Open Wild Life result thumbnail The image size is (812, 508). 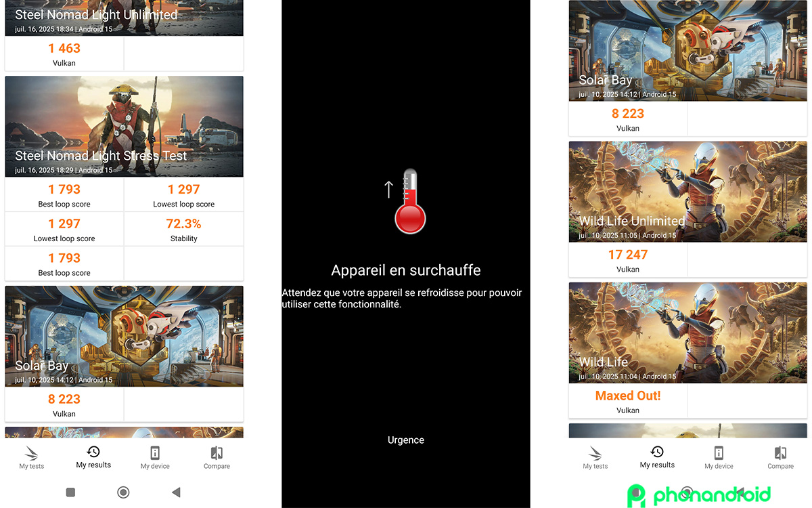click(688, 333)
